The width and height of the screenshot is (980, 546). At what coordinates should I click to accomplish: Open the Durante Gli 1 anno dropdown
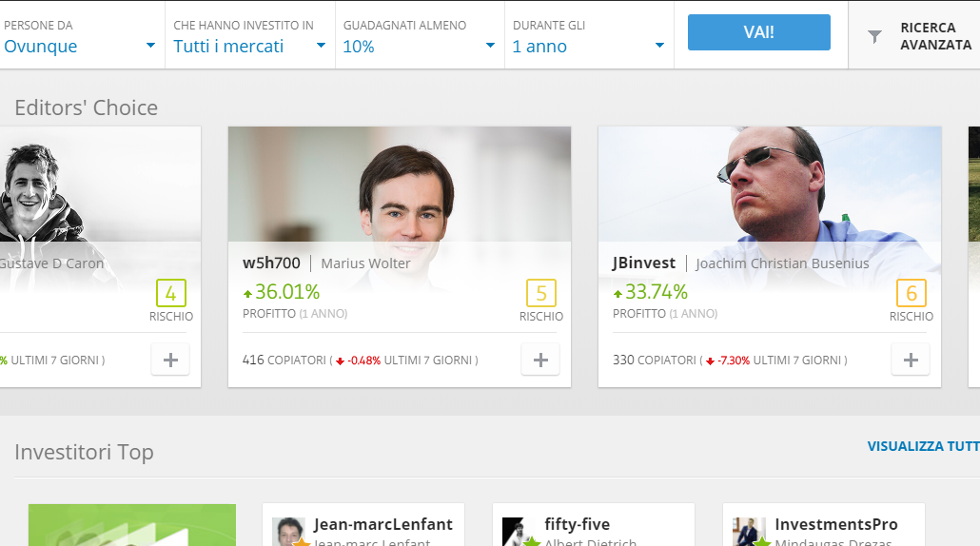pos(589,35)
